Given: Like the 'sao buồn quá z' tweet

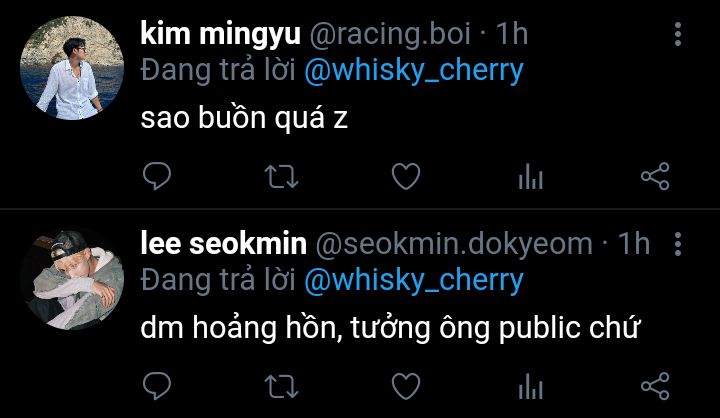Looking at the screenshot, I should pos(406,176).
